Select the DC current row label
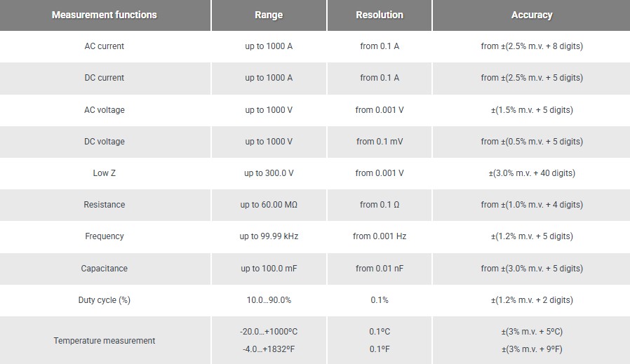Viewport: 630px width, 364px height. click(x=105, y=78)
